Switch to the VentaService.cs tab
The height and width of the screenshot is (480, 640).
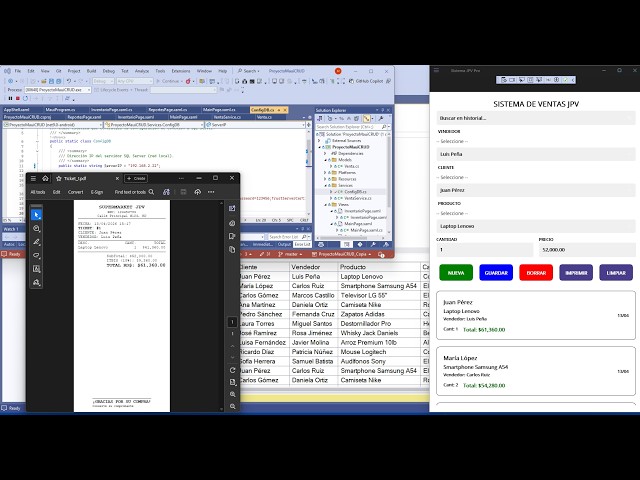pos(227,117)
